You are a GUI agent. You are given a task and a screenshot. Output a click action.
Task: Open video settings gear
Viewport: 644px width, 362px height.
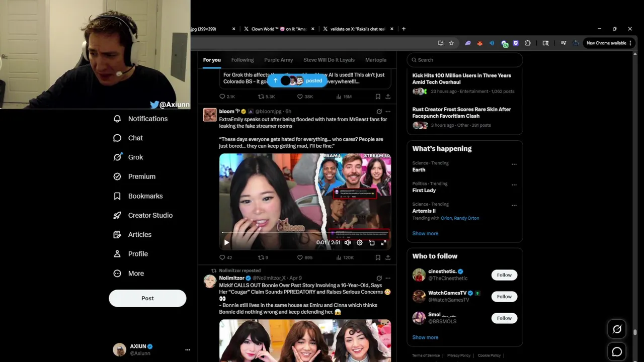click(x=360, y=242)
